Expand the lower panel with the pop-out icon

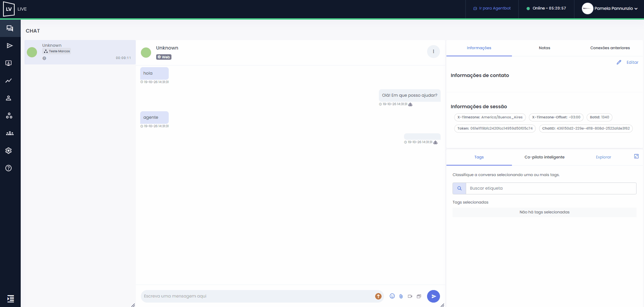(637, 156)
